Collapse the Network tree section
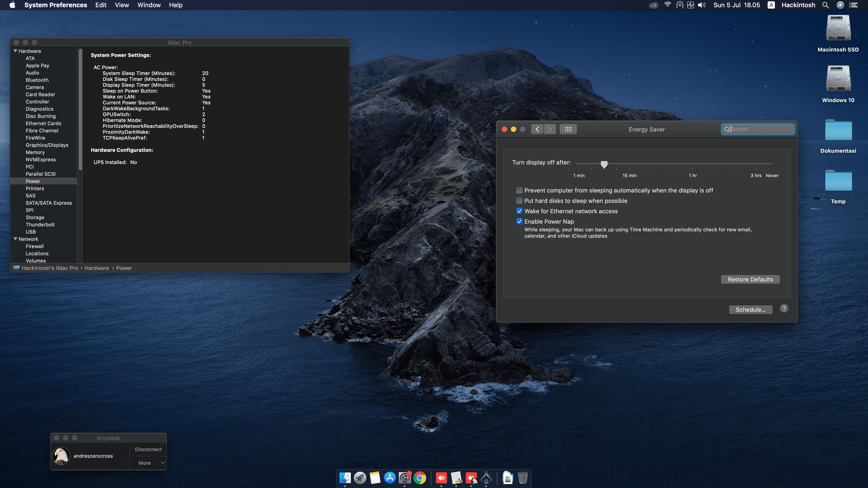This screenshot has height=488, width=868. click(15, 239)
